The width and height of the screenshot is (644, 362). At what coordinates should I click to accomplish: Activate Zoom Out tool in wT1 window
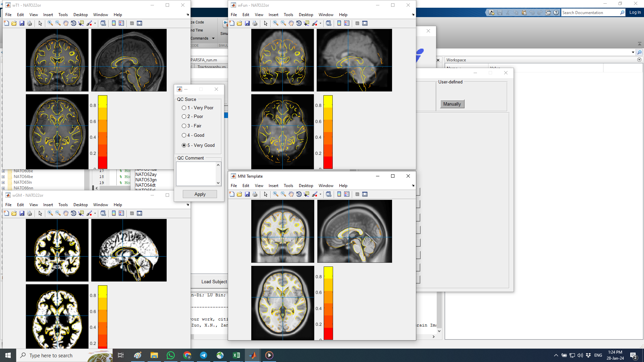click(58, 23)
